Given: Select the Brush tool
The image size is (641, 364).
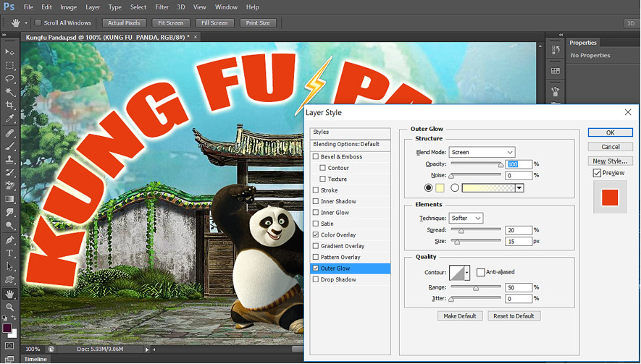Looking at the screenshot, I should click(9, 146).
